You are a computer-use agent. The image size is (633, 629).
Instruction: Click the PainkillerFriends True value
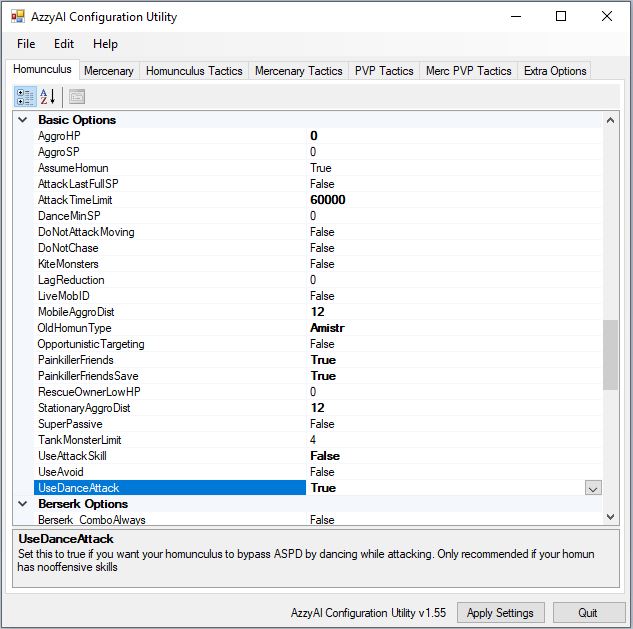tap(323, 360)
